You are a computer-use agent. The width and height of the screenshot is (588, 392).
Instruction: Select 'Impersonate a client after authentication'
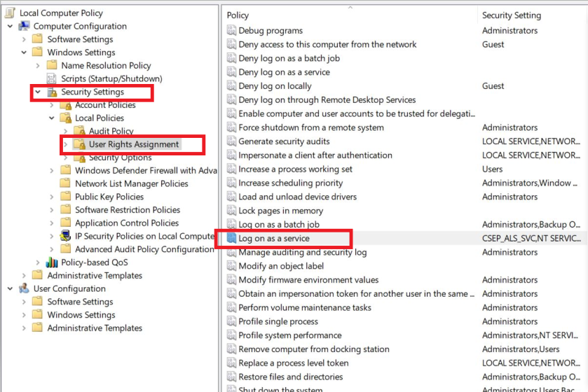(315, 155)
